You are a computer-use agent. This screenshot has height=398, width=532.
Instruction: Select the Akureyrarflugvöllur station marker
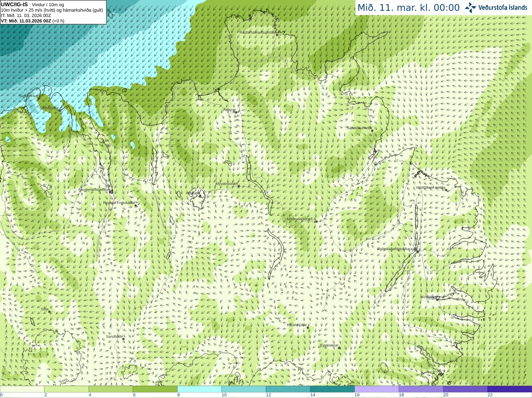(x=111, y=192)
